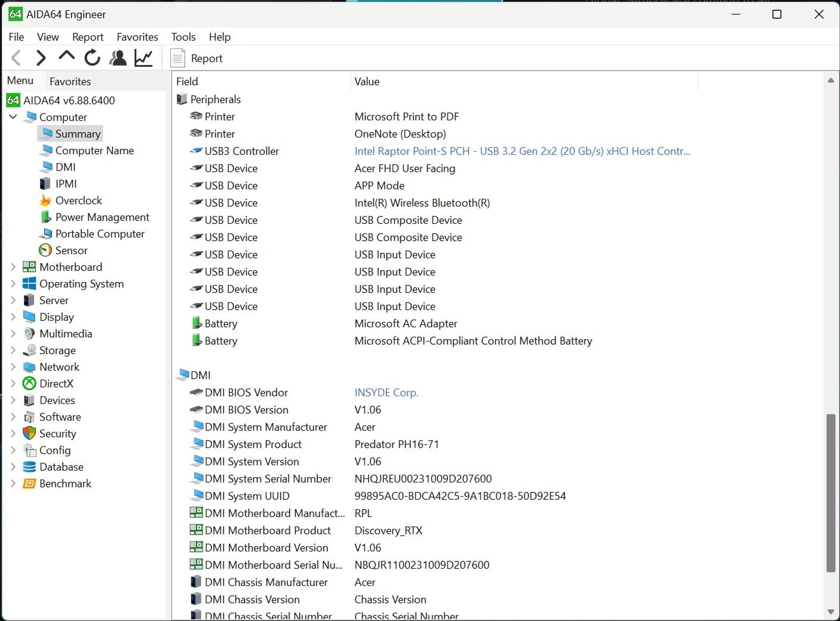Click the Overclock flame icon

[45, 200]
